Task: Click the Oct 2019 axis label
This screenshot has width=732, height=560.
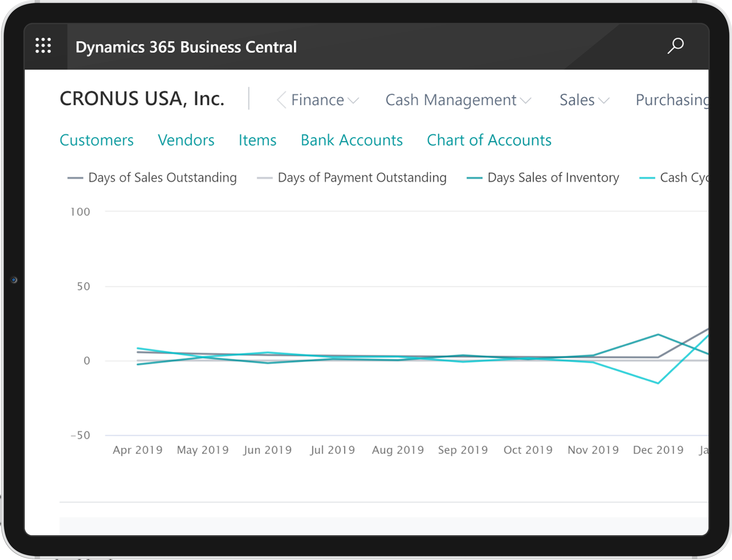Action: pyautogui.click(x=528, y=450)
